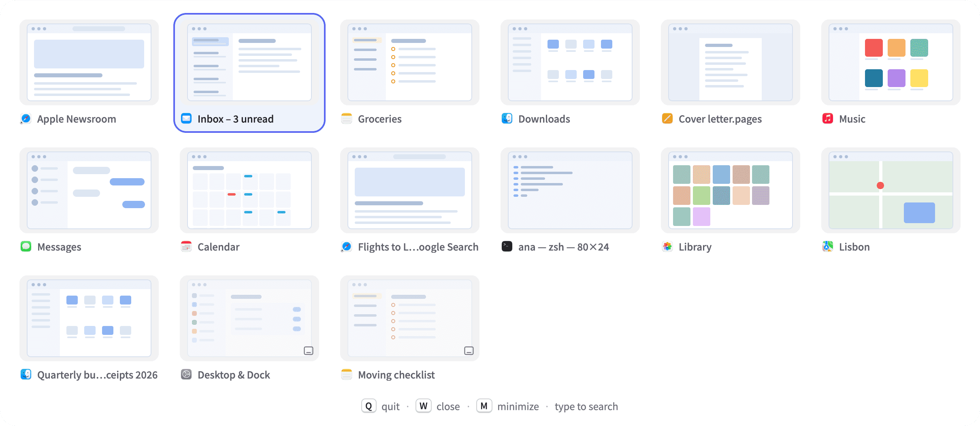Image resolution: width=980 pixels, height=426 pixels.
Task: Select the Flights to L…oogle Search thumbnail
Action: pos(410,190)
